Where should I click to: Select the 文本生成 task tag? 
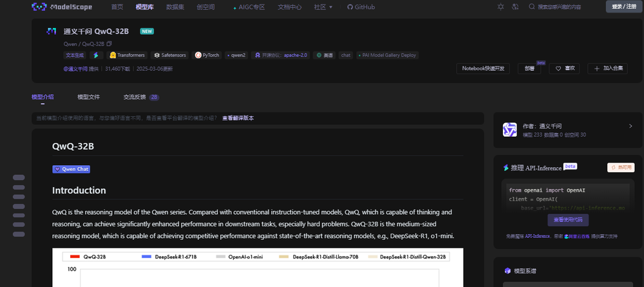pos(75,55)
